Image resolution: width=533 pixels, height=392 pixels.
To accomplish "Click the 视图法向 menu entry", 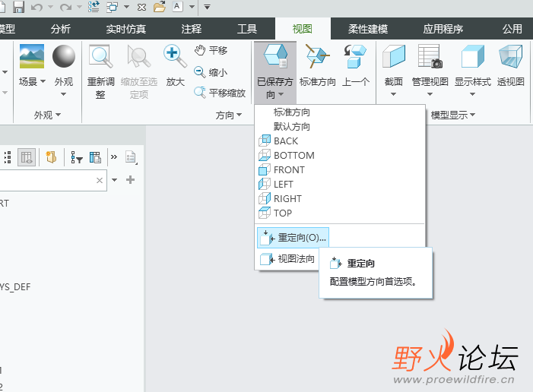I will (x=287, y=259).
